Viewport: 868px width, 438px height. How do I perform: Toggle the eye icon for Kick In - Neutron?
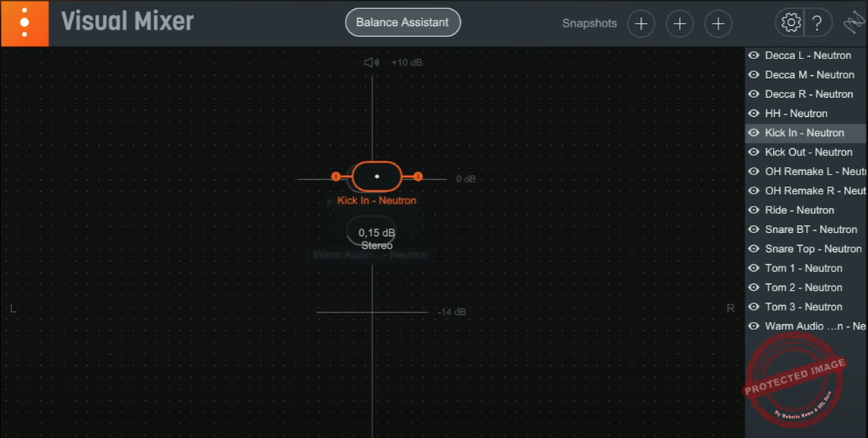(753, 133)
